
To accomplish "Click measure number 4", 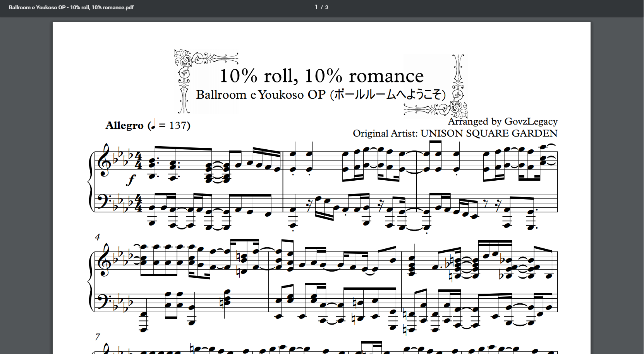I will (98, 237).
